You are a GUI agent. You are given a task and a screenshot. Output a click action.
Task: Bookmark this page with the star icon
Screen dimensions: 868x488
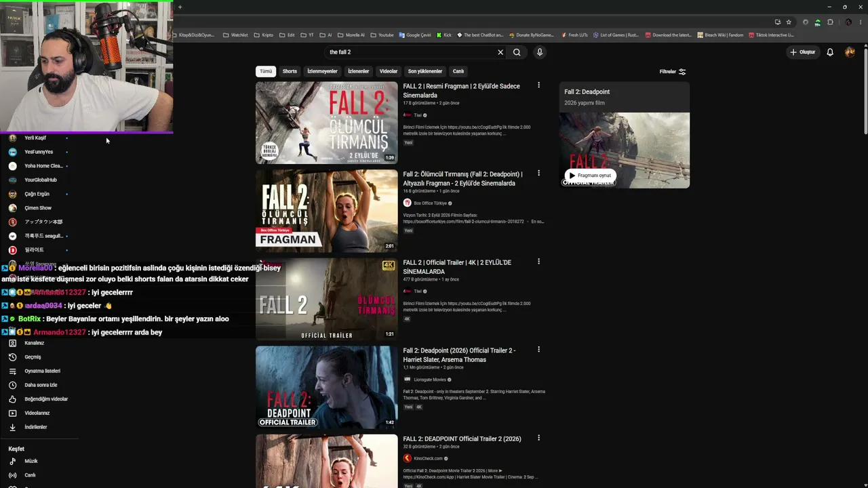(789, 22)
